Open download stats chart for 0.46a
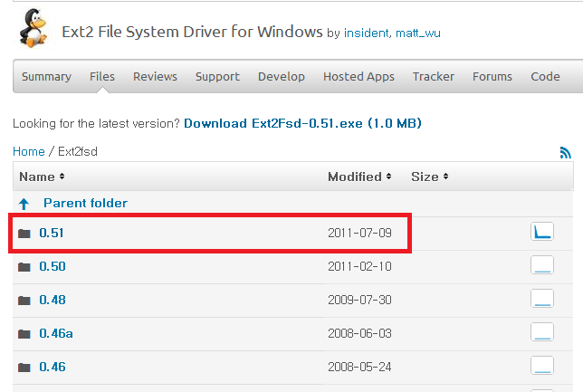This screenshot has height=392, width=583. (542, 332)
